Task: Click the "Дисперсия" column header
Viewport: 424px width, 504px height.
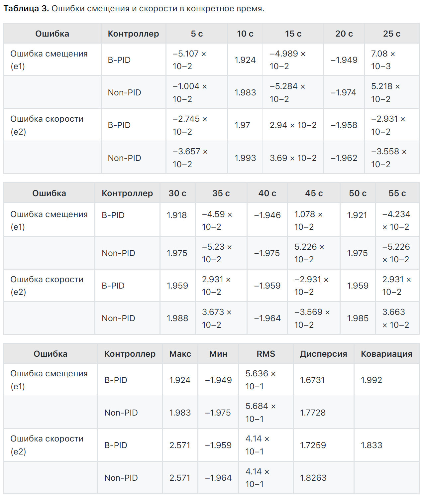Action: point(323,354)
